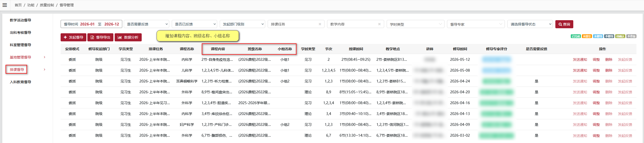This screenshot has height=143, width=644.
Task: Click 删除 for the 2026-04-24 row
Action: (609, 81)
